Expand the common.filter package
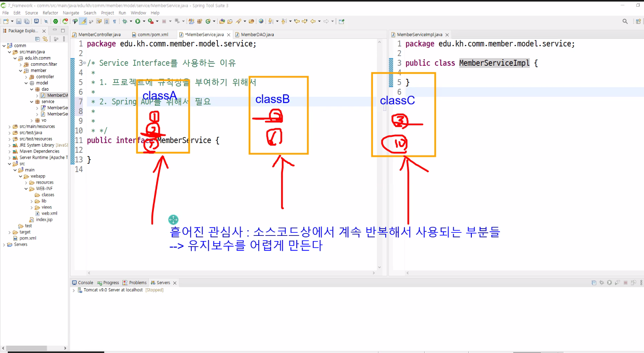 21,64
